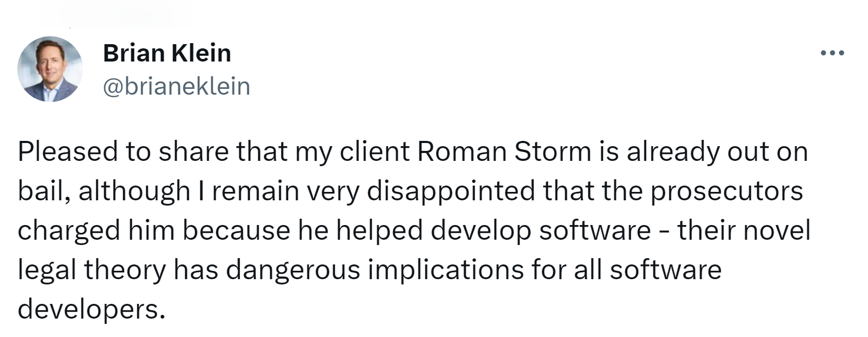Click the word "disappointed" in the tweet
This screenshot has height=337, width=868.
point(451,191)
